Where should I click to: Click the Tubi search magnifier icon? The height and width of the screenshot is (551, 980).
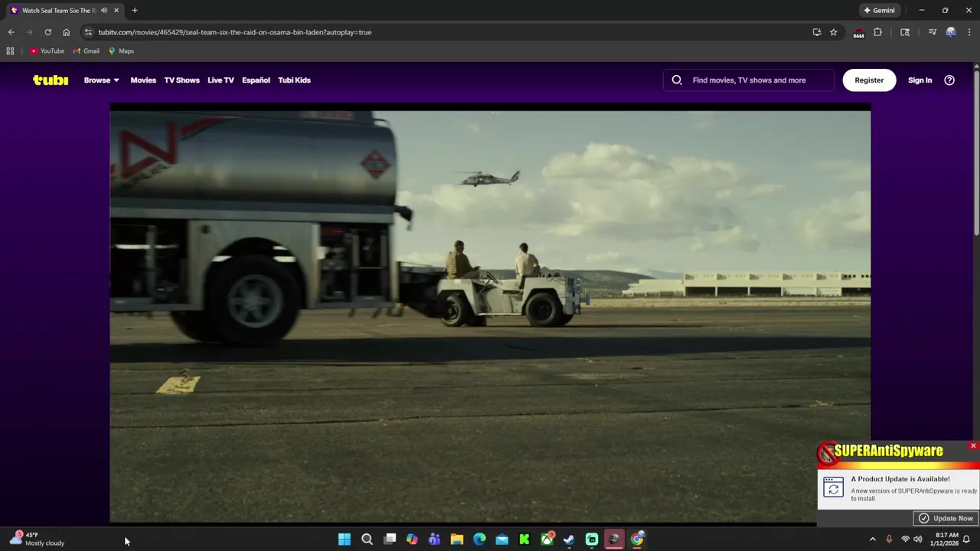click(677, 80)
